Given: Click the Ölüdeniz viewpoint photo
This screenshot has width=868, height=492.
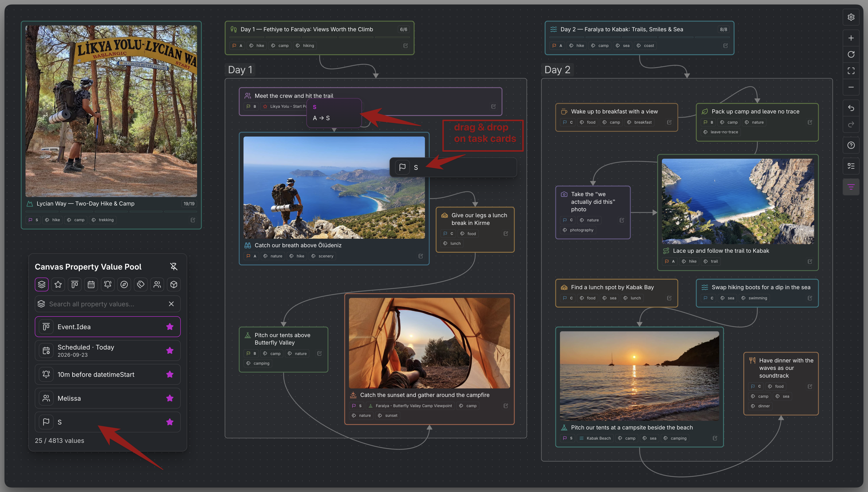Looking at the screenshot, I should pyautogui.click(x=334, y=188).
